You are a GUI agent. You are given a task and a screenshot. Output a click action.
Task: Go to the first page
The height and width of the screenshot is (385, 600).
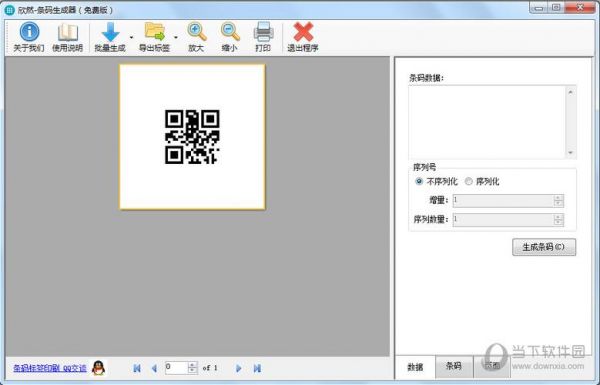click(x=137, y=368)
